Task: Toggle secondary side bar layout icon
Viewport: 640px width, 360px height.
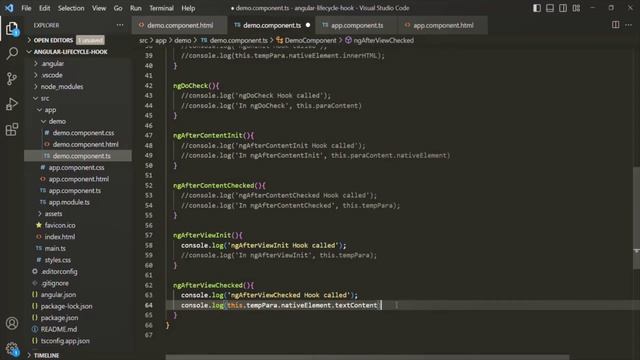Action: pos(563,8)
